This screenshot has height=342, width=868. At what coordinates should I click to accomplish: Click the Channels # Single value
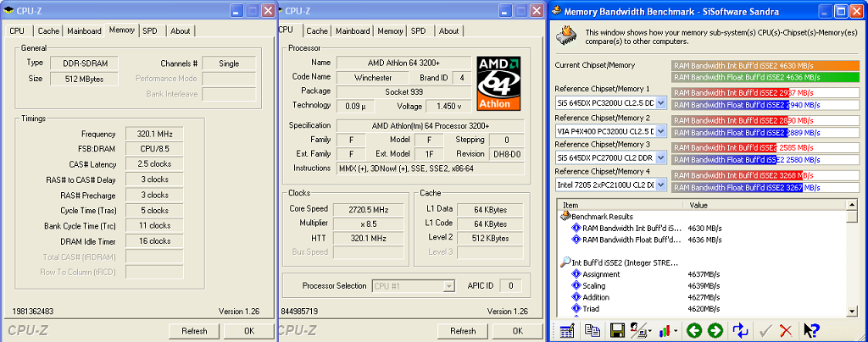coord(229,63)
